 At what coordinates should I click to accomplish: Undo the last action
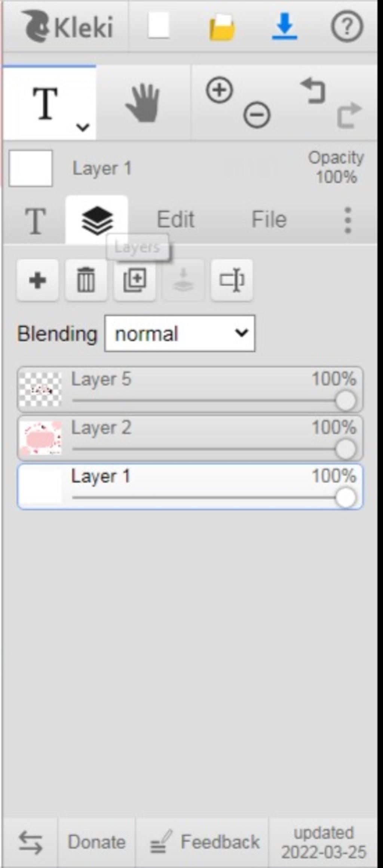pos(313,90)
